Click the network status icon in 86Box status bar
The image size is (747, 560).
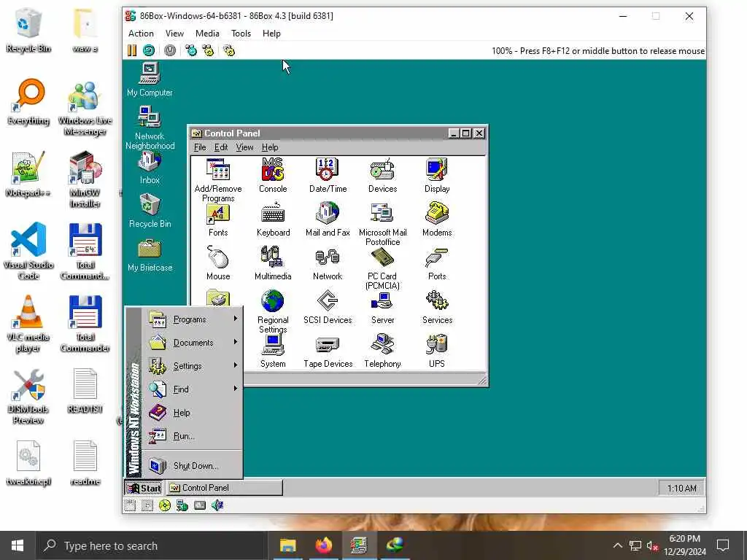182,505
